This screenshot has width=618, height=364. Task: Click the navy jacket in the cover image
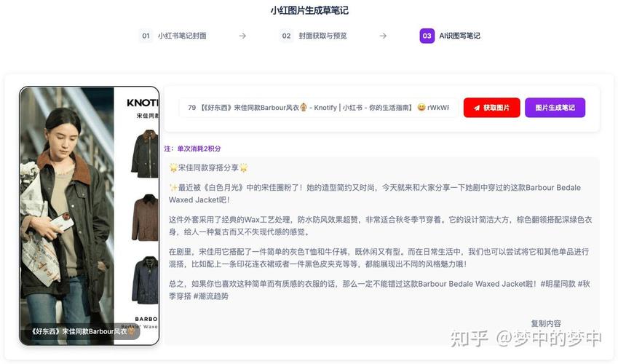pos(145,280)
